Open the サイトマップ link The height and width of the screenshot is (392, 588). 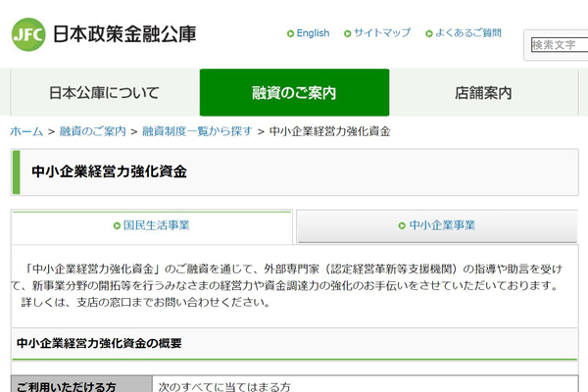382,33
